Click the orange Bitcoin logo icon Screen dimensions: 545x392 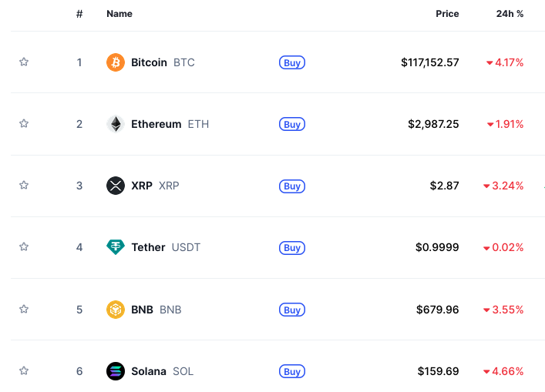pos(116,62)
